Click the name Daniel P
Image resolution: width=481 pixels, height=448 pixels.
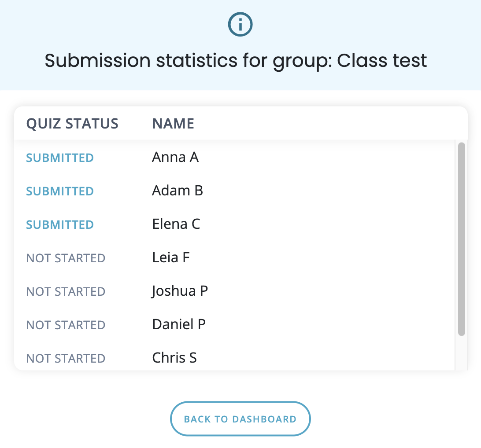[179, 325]
